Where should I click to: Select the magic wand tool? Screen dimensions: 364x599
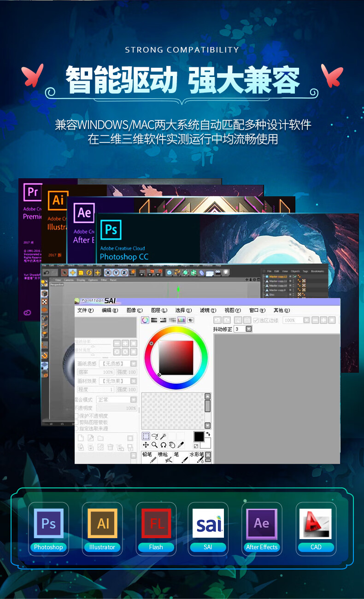click(163, 436)
